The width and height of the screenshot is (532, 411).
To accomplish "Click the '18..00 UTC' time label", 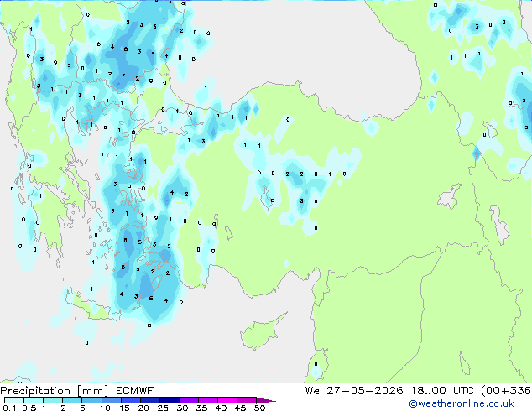I will tap(442, 391).
